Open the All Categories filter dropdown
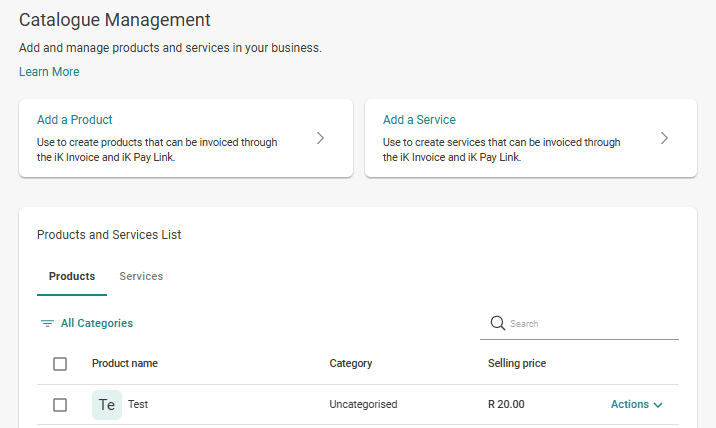This screenshot has width=716, height=428. coord(96,324)
